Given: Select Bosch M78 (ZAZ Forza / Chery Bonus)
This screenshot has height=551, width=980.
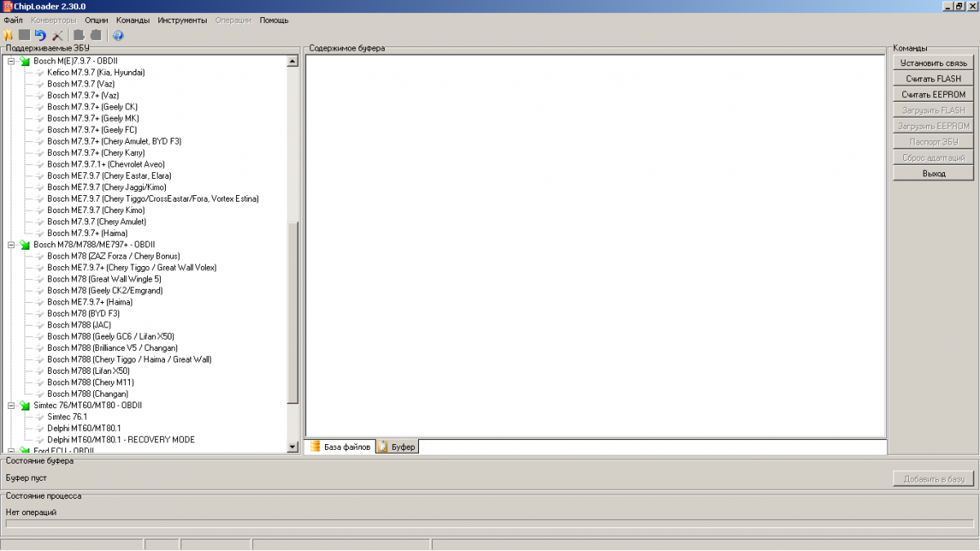Looking at the screenshot, I should [x=114, y=256].
